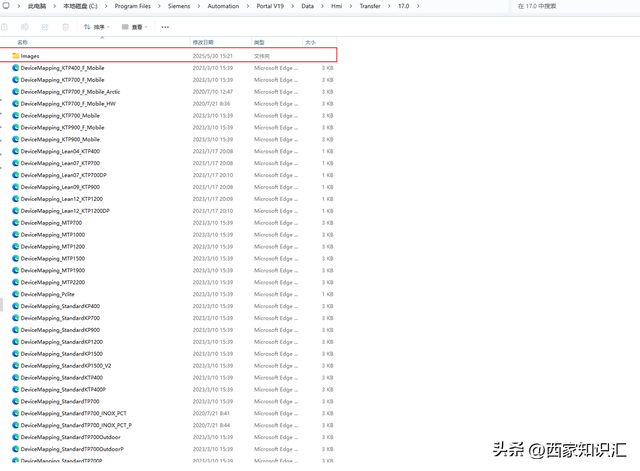Click the cut/paste icon at toolbar start
The width and height of the screenshot is (640, 471).
[4, 27]
